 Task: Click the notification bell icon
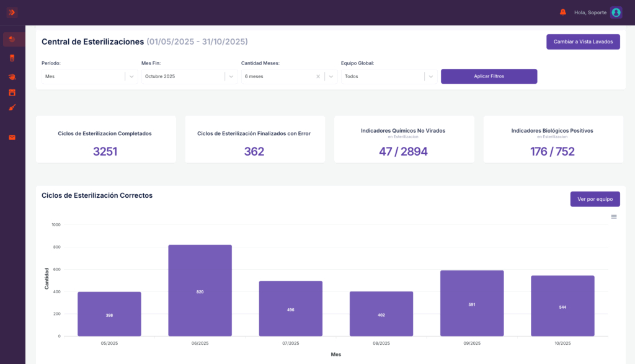(x=563, y=12)
